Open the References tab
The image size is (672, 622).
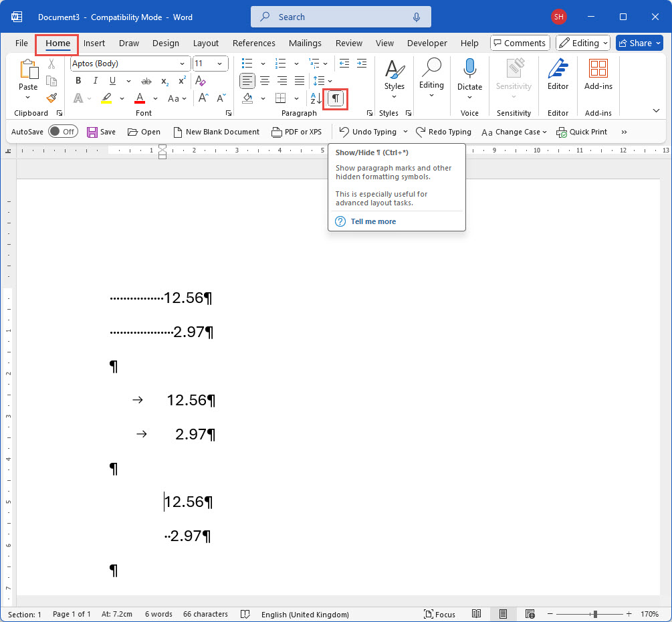click(x=253, y=43)
